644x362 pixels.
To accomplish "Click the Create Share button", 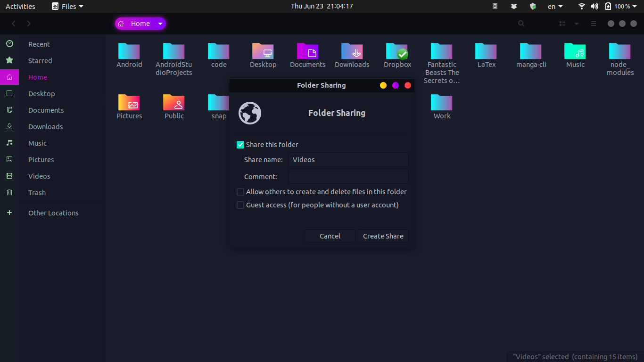I will coord(383,236).
